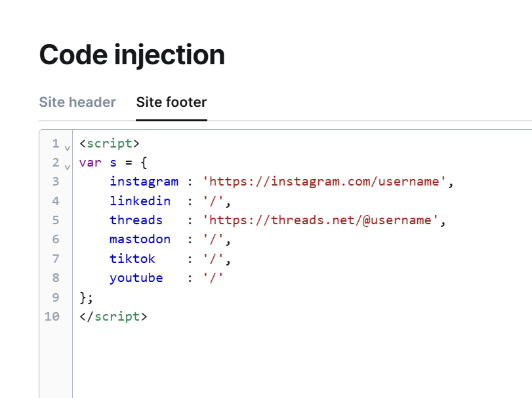Place cursor on the mastodon key
Screen dimensions: 532x398
point(140,239)
